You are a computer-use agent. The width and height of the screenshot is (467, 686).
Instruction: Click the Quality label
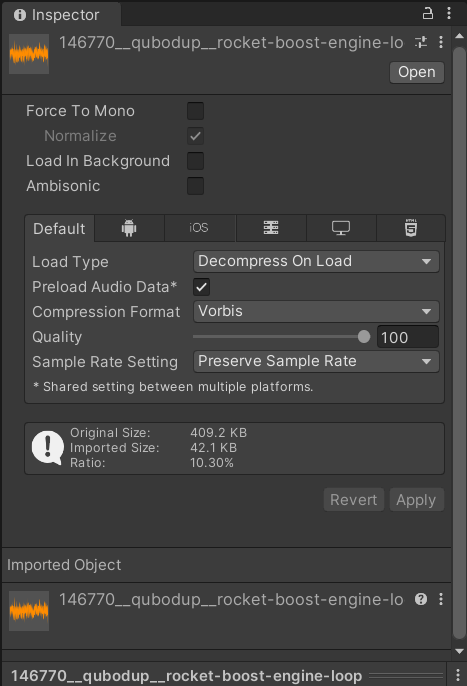click(x=57, y=337)
